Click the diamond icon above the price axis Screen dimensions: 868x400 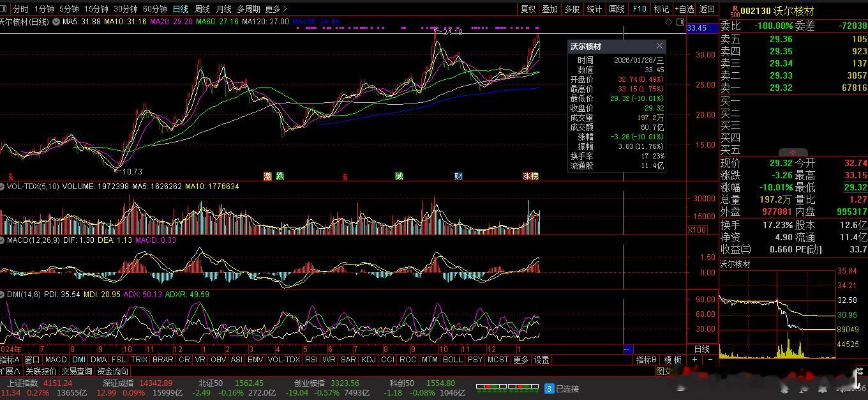coord(669,22)
